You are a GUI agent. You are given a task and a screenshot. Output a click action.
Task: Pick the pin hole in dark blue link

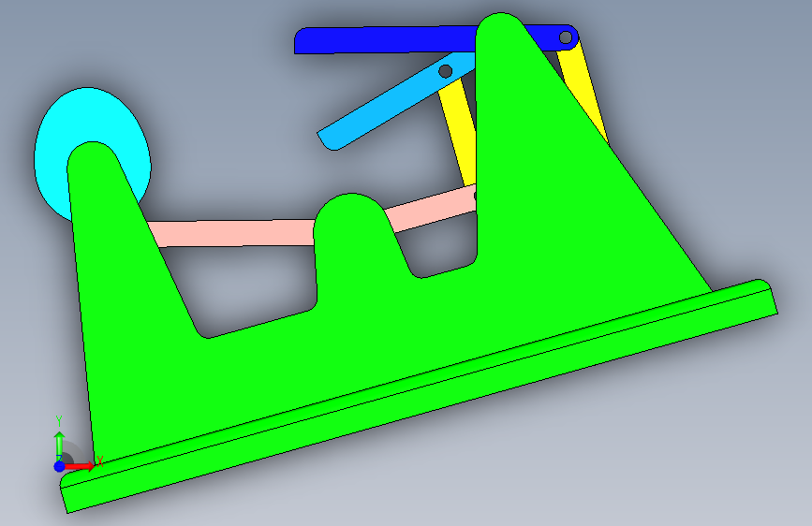[566, 37]
